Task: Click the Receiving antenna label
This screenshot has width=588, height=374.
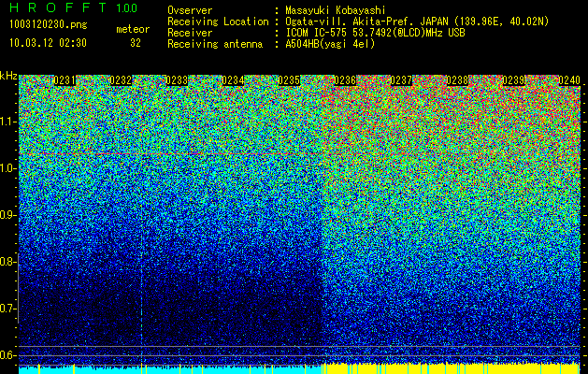Action: pos(215,44)
